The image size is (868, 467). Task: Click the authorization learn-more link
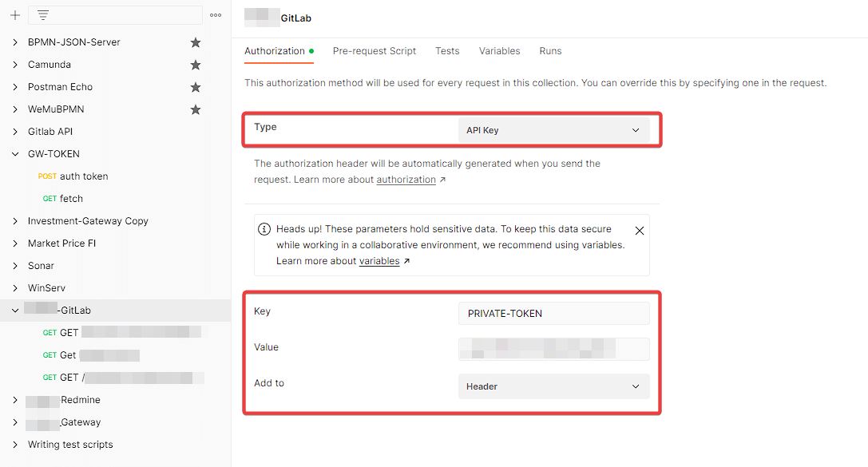[406, 179]
